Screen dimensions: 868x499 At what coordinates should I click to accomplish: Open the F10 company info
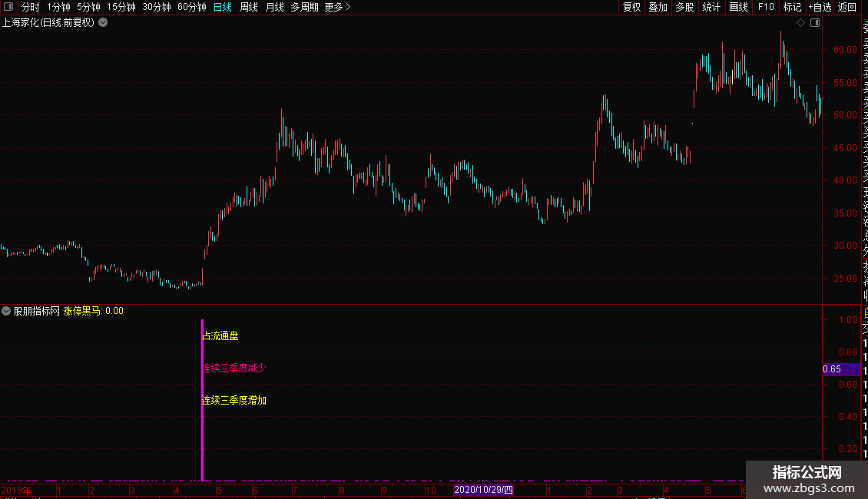[766, 7]
